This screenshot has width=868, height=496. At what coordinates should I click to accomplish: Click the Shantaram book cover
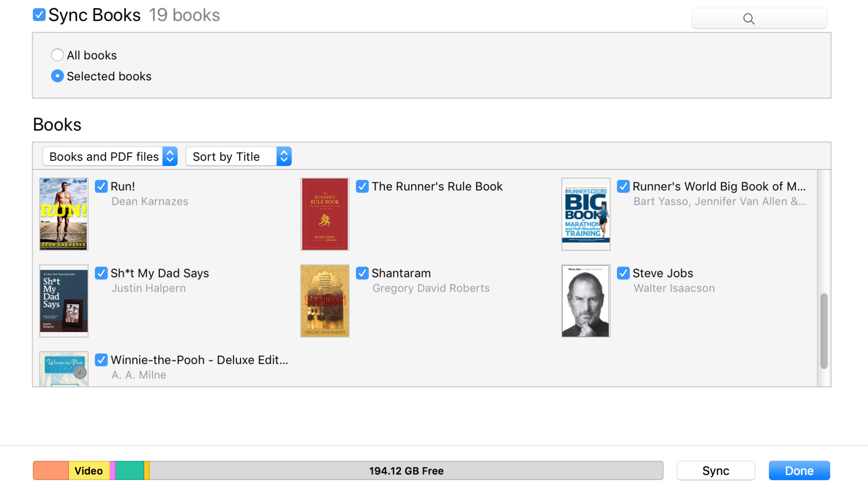[x=325, y=300]
